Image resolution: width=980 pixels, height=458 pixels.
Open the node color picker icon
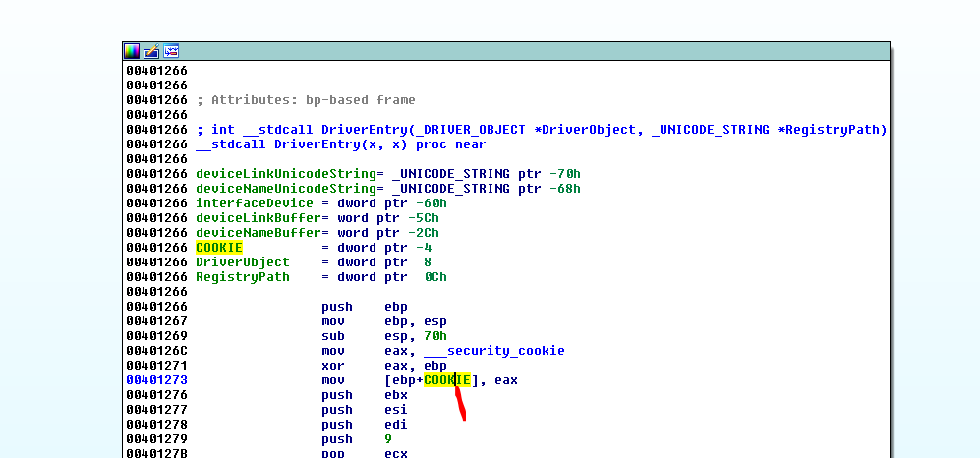(x=132, y=51)
